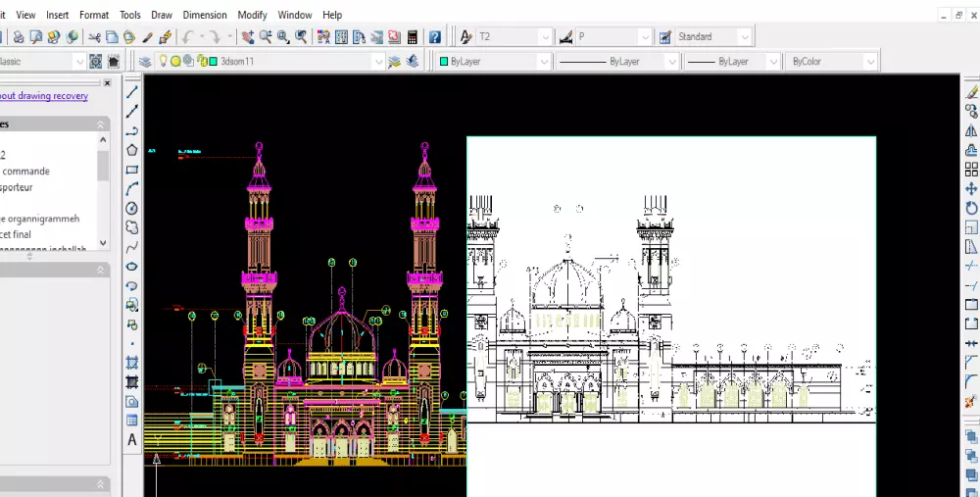Collapse the first drawing recovery panel section
Screen dimensions: 980x497
coord(101,124)
